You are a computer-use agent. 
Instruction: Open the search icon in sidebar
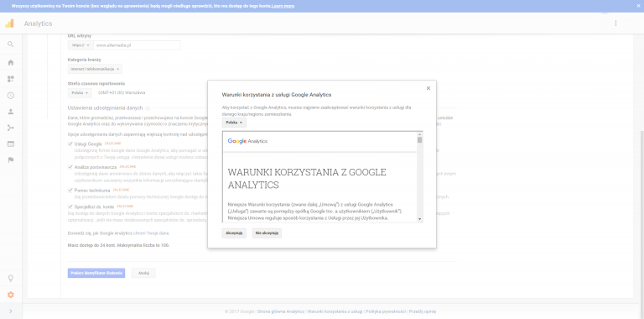tap(11, 44)
